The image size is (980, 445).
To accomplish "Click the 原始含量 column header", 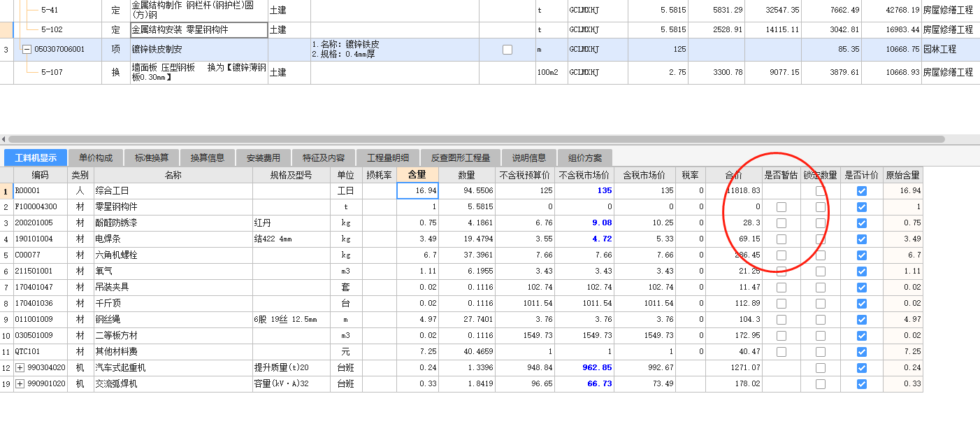I will [x=903, y=175].
